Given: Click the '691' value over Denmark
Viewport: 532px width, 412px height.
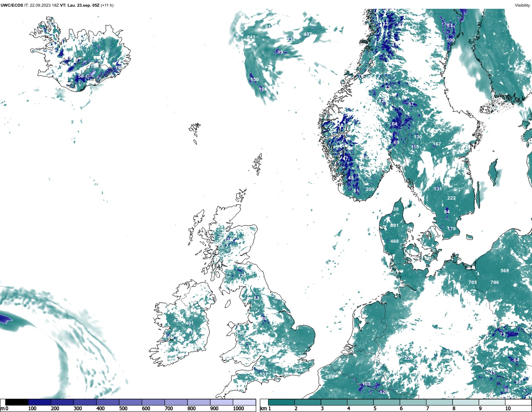Looking at the screenshot, I should click(x=394, y=226).
